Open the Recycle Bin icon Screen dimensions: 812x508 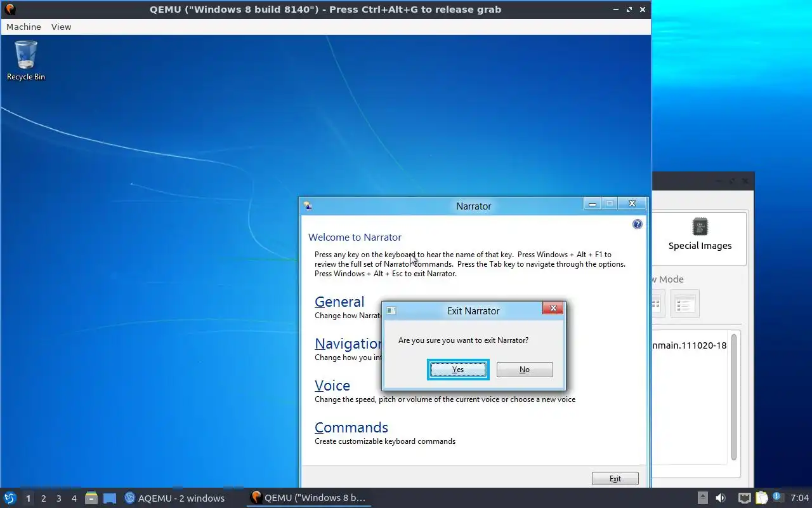point(26,61)
